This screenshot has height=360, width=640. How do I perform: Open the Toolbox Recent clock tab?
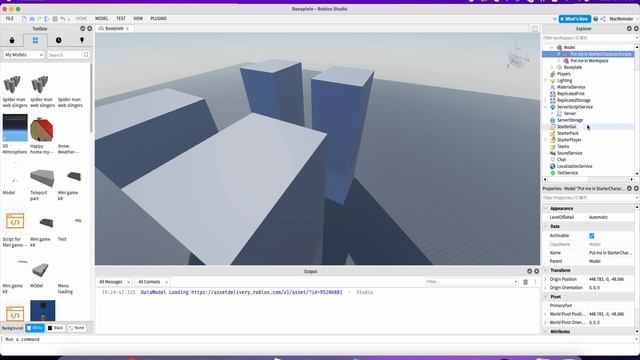coord(58,40)
